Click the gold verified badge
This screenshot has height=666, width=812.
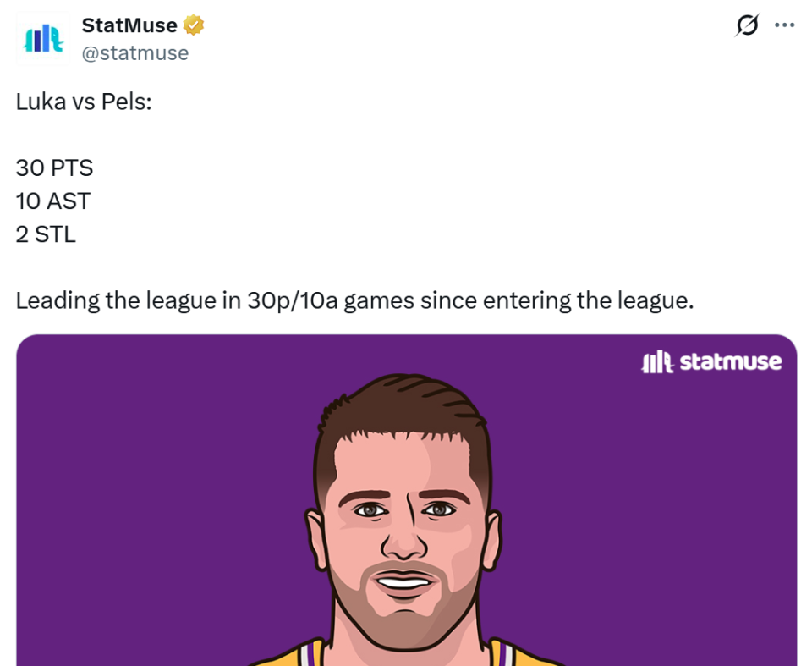194,25
